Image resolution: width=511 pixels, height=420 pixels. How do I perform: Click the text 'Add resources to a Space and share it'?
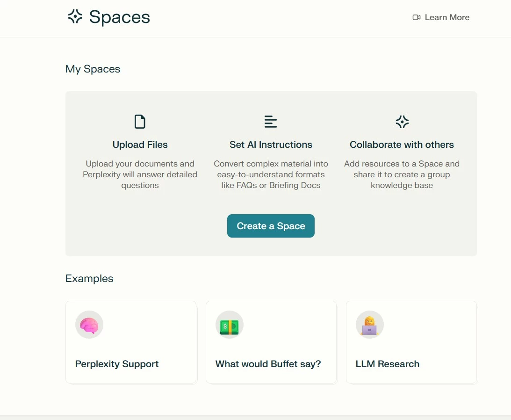[402, 169]
